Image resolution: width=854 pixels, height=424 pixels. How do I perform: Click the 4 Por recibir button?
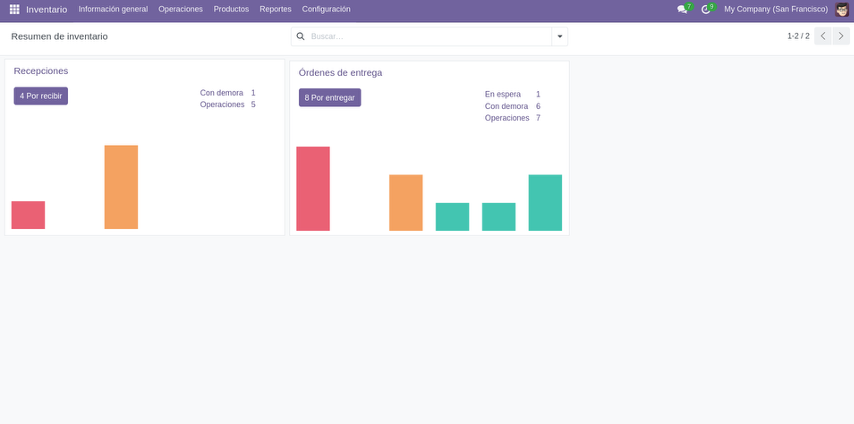[x=41, y=96]
